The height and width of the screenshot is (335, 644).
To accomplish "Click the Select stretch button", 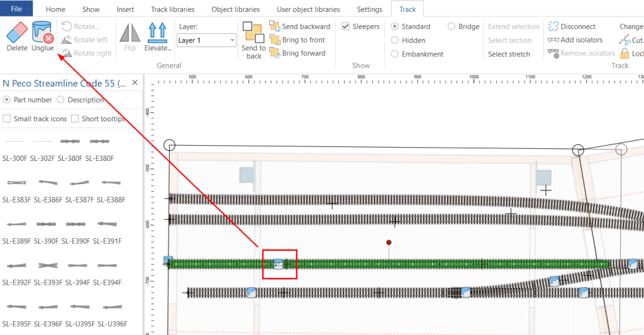I will point(509,54).
